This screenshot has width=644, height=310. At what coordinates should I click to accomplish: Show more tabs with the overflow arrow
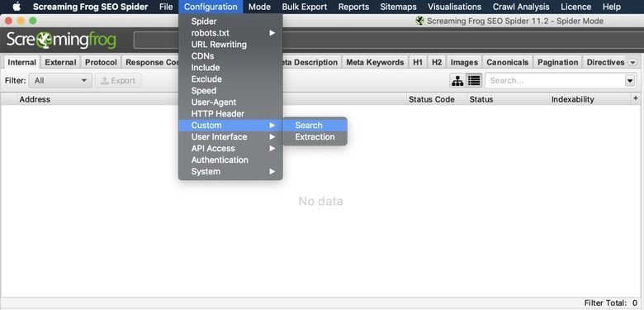(x=632, y=63)
